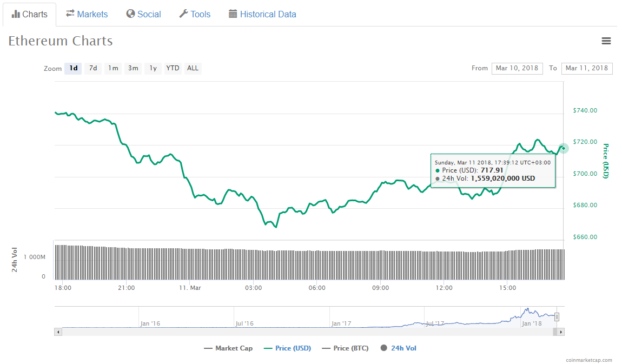The height and width of the screenshot is (364, 622).
Task: Click the coinmarketcap.com credit link
Action: point(588,360)
